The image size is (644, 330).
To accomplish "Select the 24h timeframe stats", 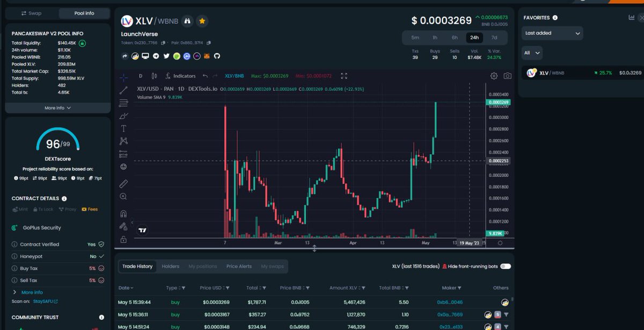I will pos(474,38).
